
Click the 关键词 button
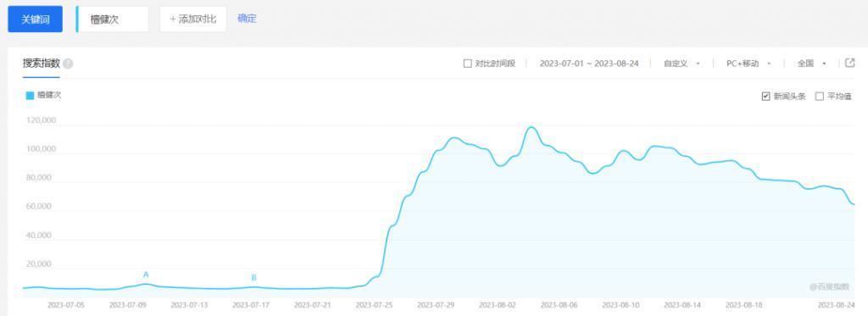tap(35, 19)
